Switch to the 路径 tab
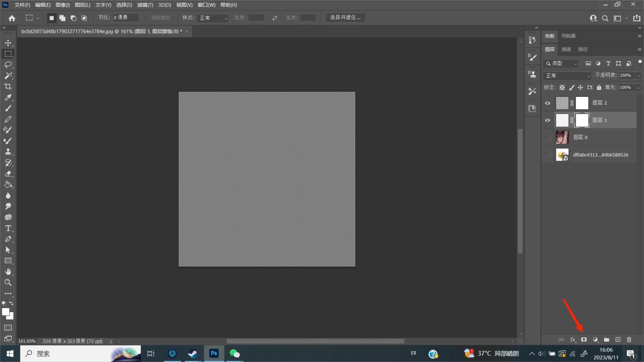The image size is (644, 362). [x=583, y=50]
